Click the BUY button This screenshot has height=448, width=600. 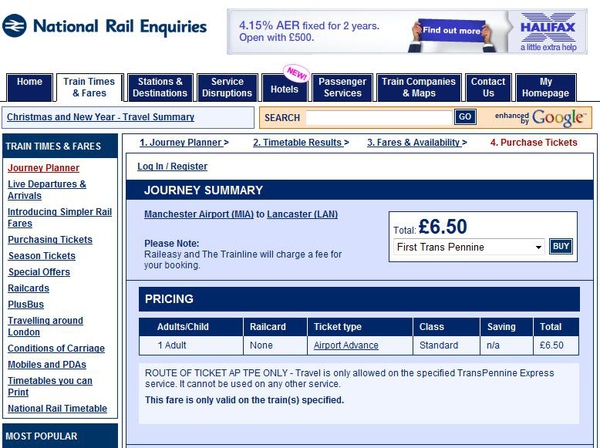tap(561, 246)
